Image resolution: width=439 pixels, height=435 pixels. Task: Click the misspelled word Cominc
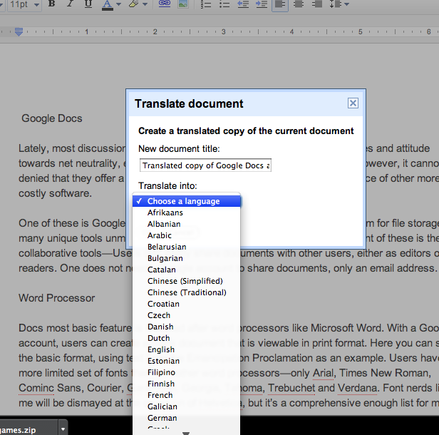pos(36,388)
